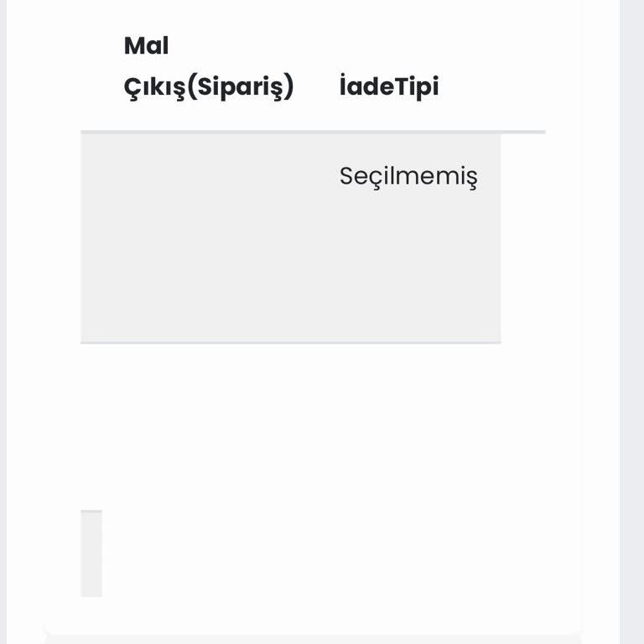The height and width of the screenshot is (644, 644).
Task: Click the "Mal Çıkış(Sipariş)" column header
Action: (209, 66)
